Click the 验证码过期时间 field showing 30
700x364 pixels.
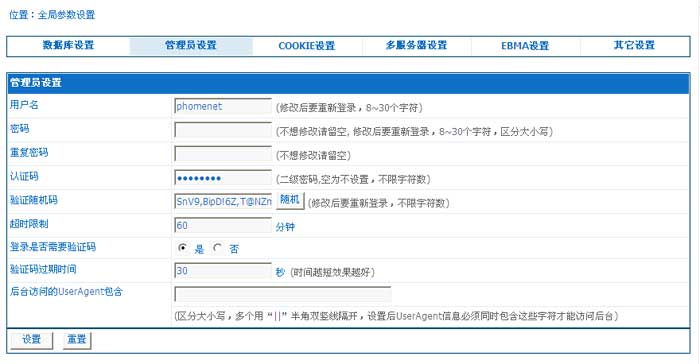[223, 271]
